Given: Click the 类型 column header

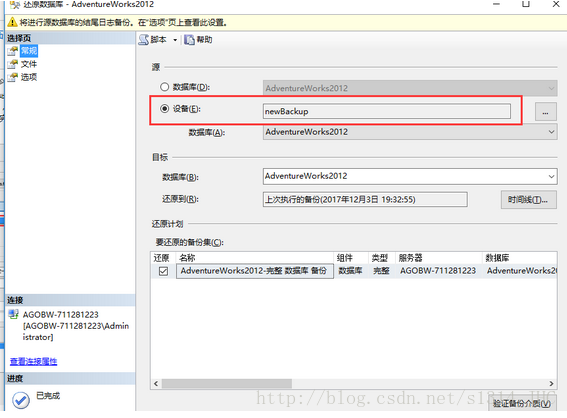Looking at the screenshot, I should pos(381,258).
